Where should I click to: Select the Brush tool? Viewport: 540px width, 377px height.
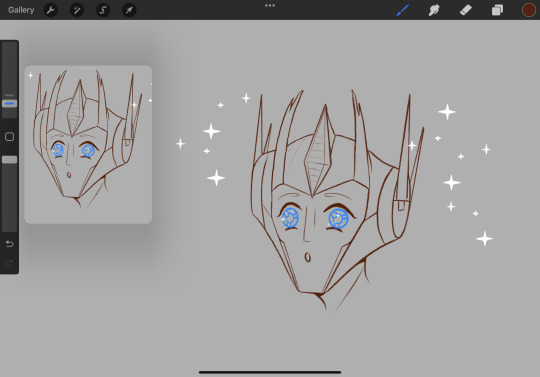(403, 10)
